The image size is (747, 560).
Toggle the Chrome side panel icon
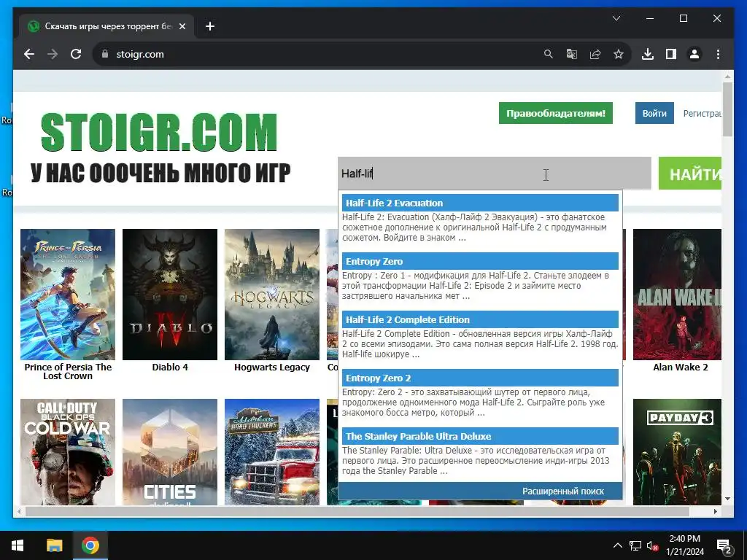pos(671,54)
